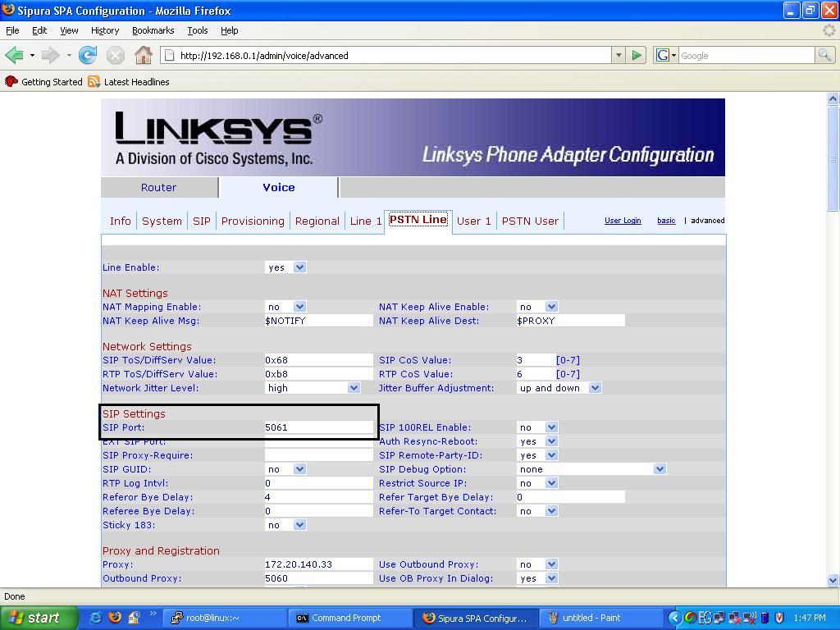Open the Network Jitter Level dropdown

coord(313,388)
